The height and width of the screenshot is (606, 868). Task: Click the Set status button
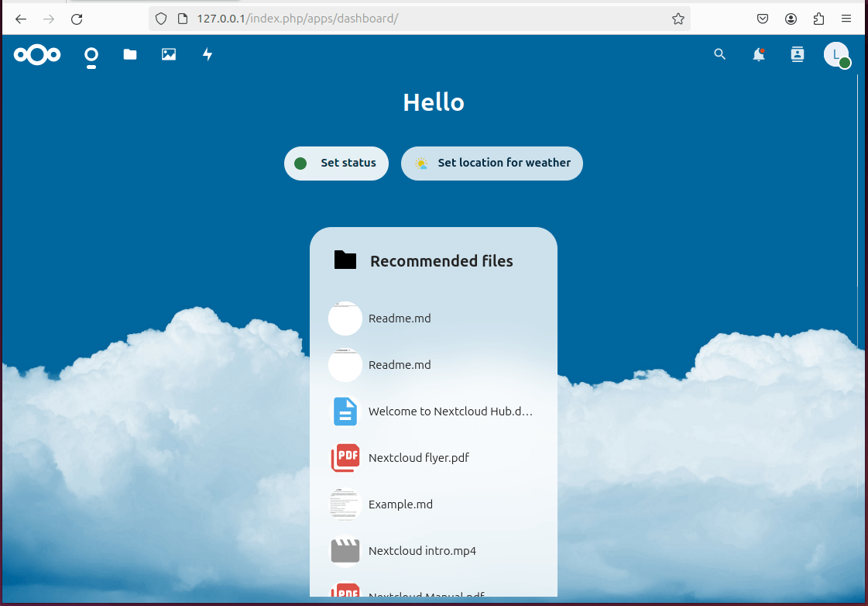pos(336,164)
